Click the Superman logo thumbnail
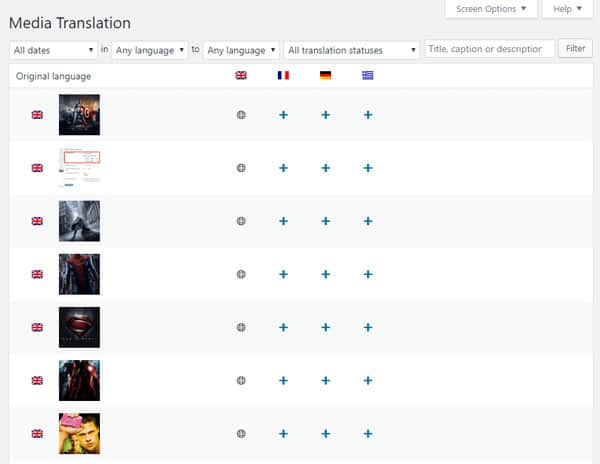The height and width of the screenshot is (464, 600). (x=79, y=327)
